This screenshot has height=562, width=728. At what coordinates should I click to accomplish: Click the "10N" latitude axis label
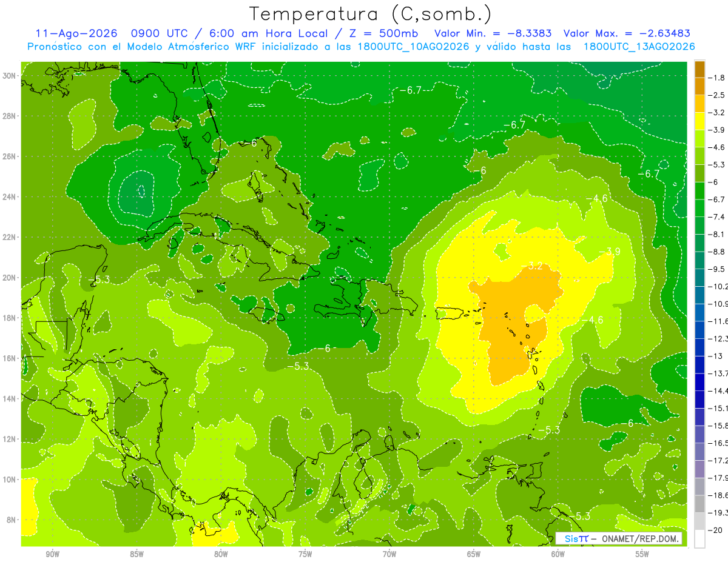[x=10, y=480]
